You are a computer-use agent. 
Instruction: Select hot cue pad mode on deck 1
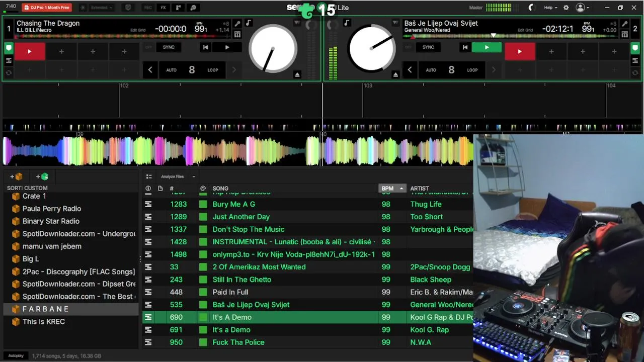pos(9,49)
